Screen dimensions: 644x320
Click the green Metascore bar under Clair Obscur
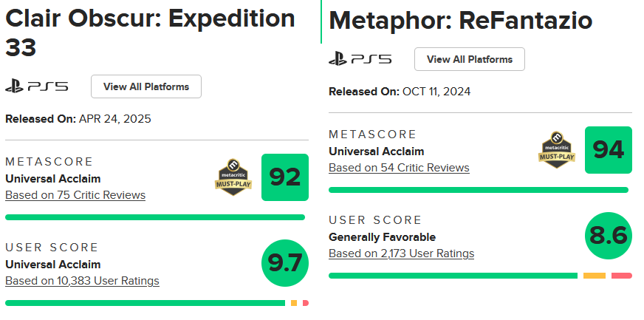pos(155,217)
